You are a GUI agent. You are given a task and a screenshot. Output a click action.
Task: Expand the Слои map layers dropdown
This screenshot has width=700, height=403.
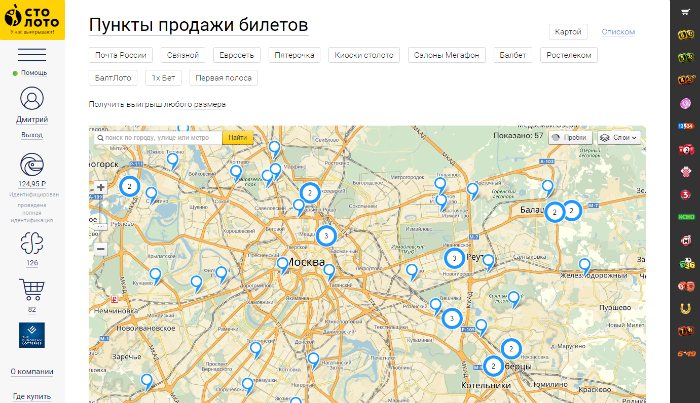(x=618, y=138)
